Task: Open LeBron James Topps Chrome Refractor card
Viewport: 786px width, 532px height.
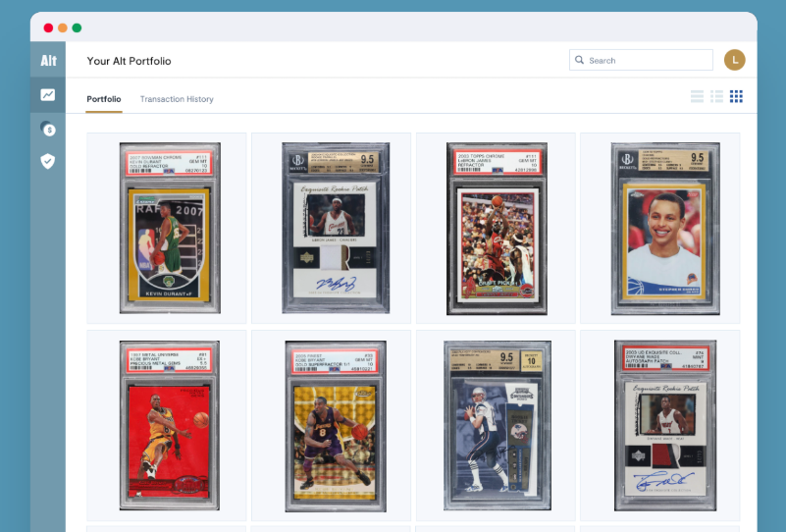Action: click(497, 229)
